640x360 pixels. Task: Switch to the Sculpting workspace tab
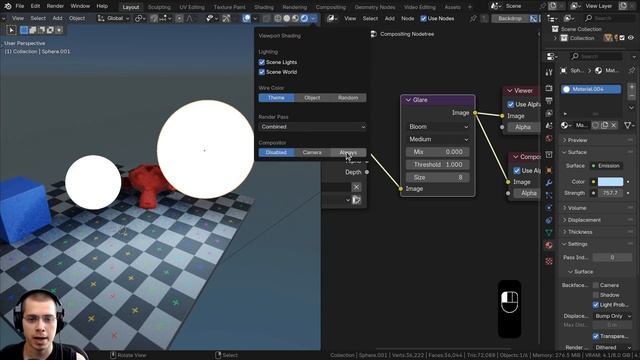click(159, 7)
